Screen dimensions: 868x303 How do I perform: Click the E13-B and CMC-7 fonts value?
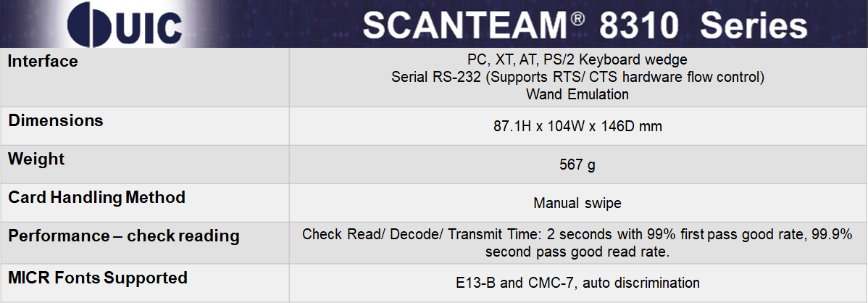coord(577,283)
